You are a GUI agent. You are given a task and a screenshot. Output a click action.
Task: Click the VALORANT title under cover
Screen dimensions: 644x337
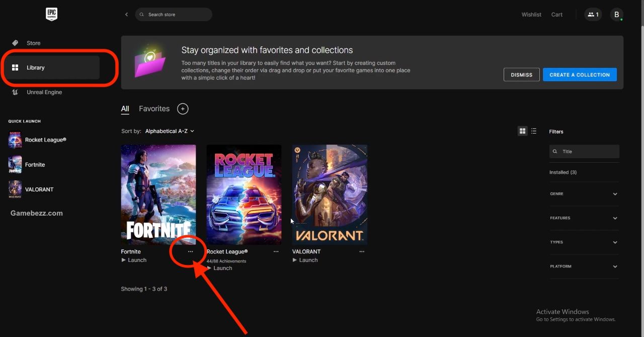tap(306, 251)
